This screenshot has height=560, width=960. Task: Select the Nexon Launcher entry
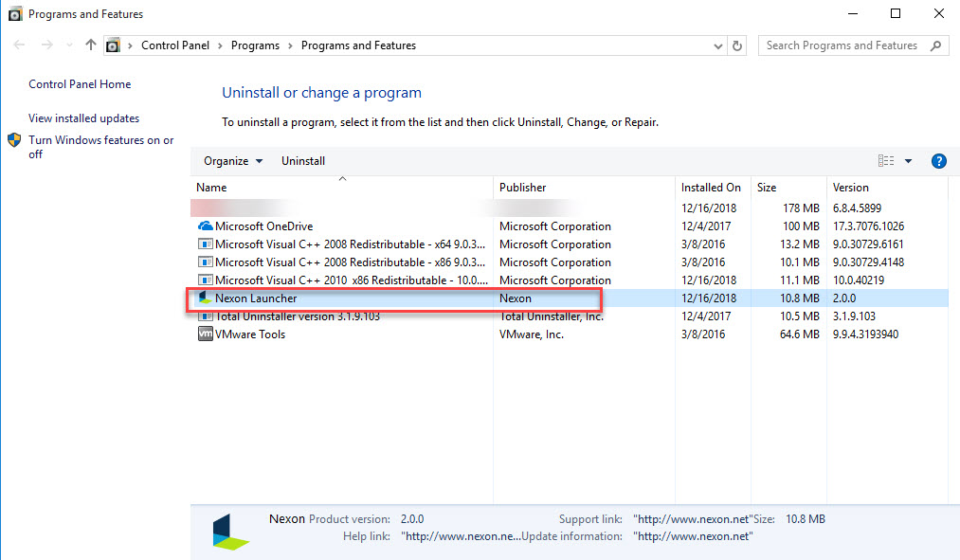coord(256,298)
